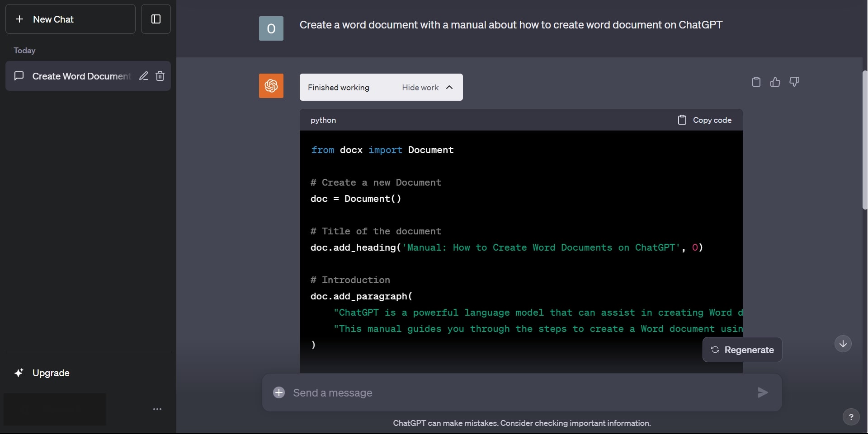Viewport: 868px width, 434px height.
Task: Hide the model's work details
Action: click(420, 88)
